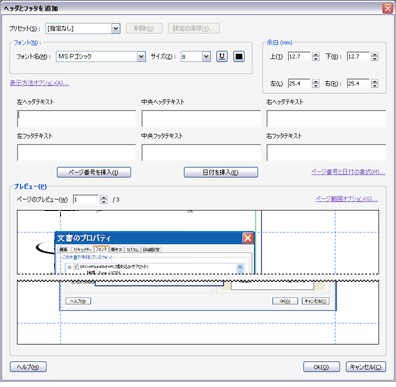The image size is (396, 387).
Task: Toggle the underline font button
Action: coord(222,56)
